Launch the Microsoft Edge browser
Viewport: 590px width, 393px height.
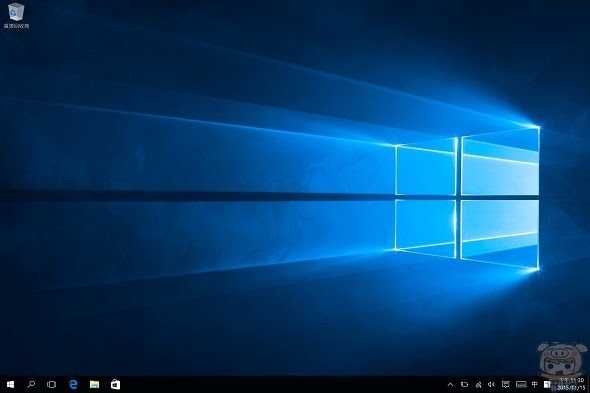pos(73,384)
